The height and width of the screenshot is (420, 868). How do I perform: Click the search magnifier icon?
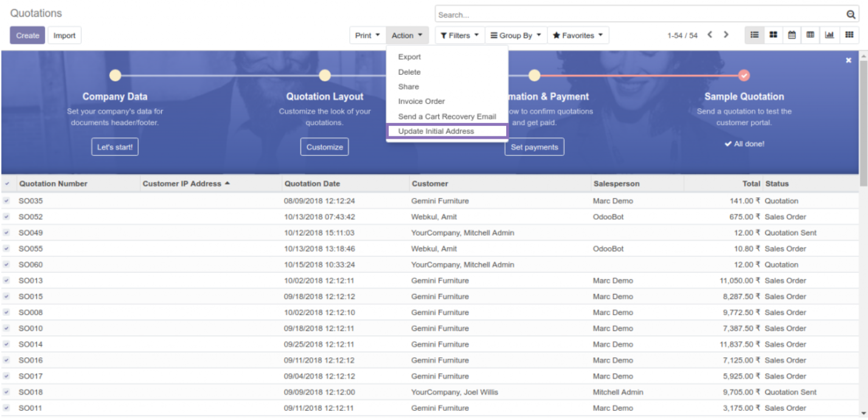[x=851, y=15]
